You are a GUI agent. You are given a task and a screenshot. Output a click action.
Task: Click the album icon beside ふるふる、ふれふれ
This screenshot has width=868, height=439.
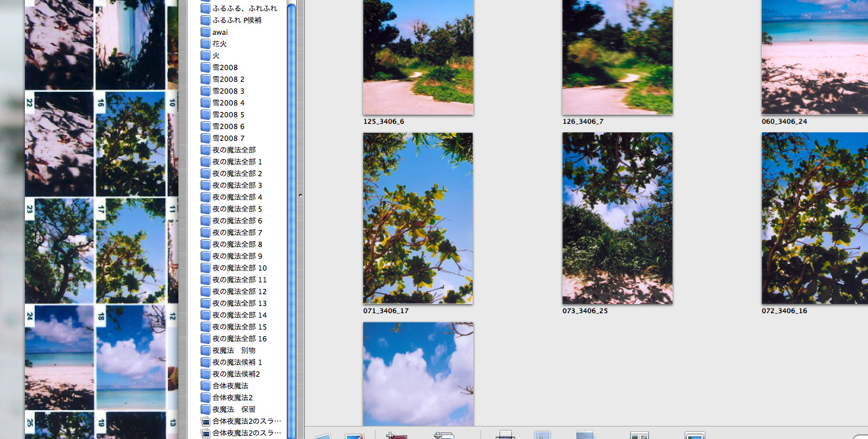pos(205,9)
